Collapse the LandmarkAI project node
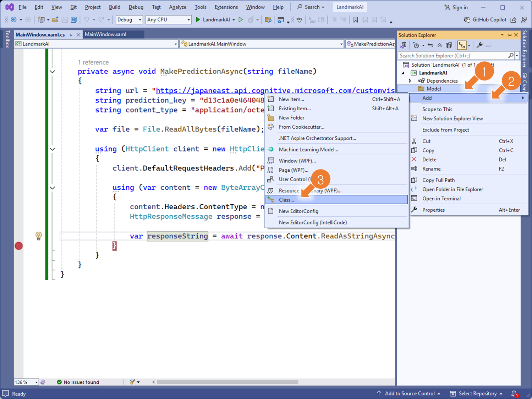 tap(403, 73)
